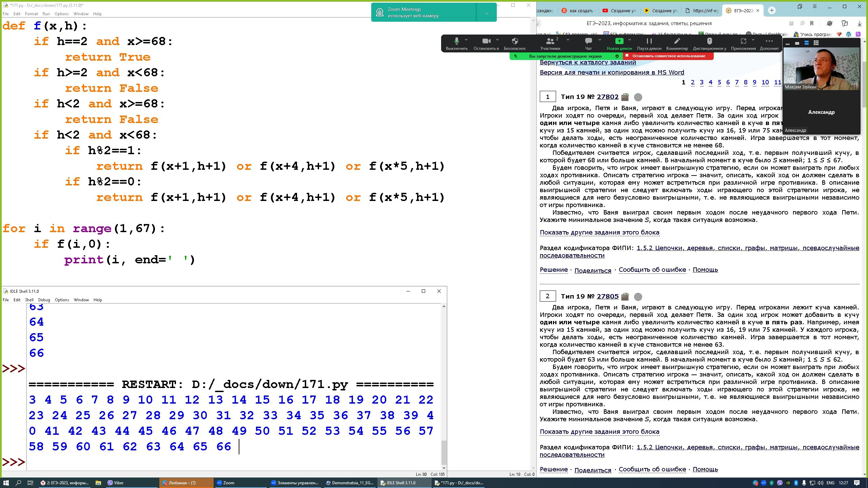Screen dimensions: 868x488
Task: Expand microphone options arrow
Action: point(466,40)
